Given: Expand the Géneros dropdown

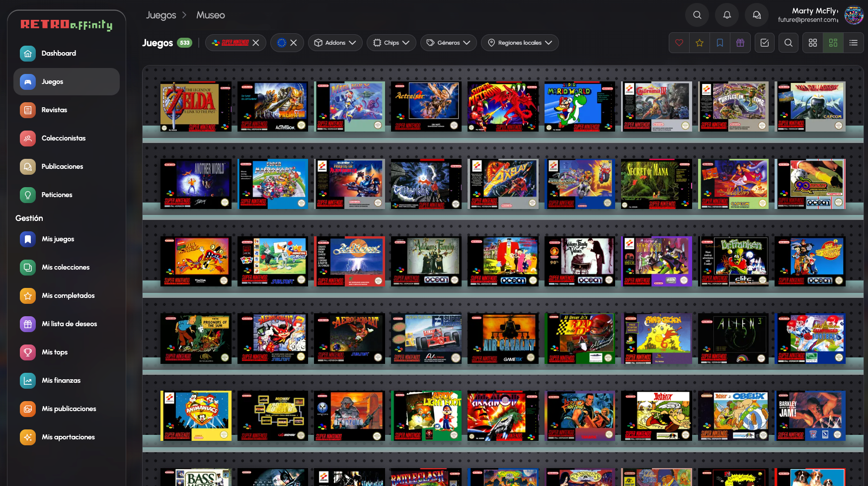Looking at the screenshot, I should click(x=449, y=43).
